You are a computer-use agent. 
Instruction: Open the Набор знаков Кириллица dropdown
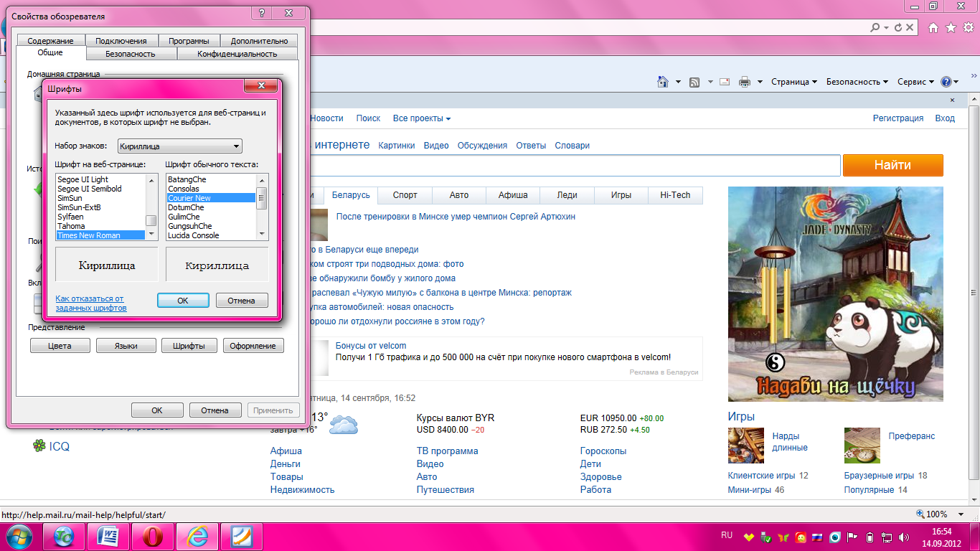pyautogui.click(x=180, y=146)
